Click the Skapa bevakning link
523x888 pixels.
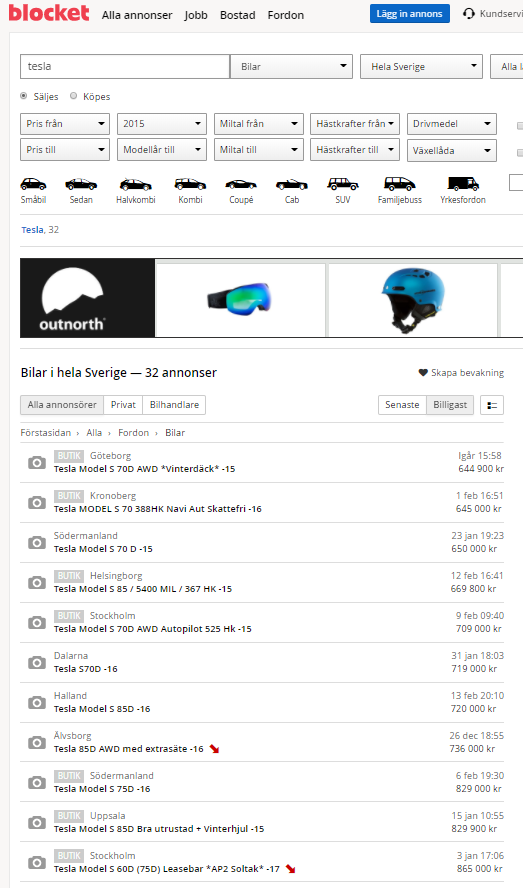(467, 373)
